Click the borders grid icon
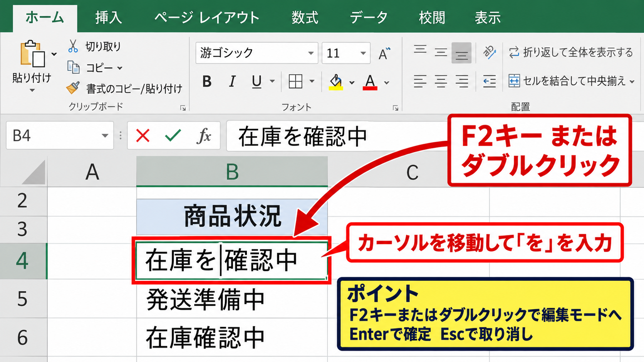Screen dimensions: 644x362 (295, 82)
